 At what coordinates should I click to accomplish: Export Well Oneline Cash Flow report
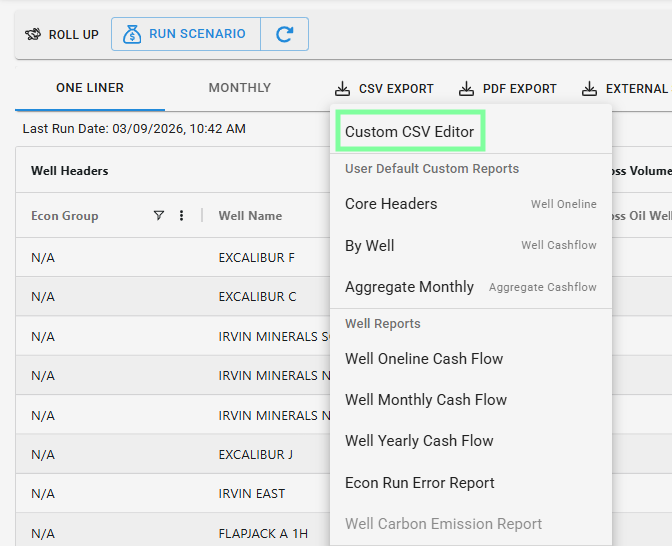pos(424,359)
